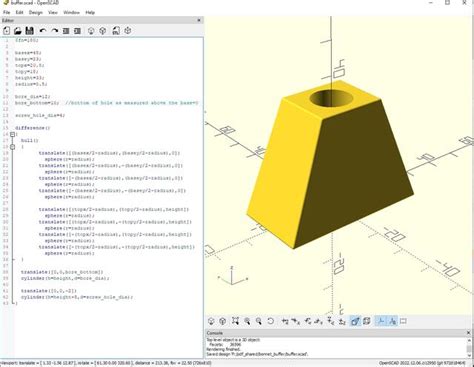474x367 pixels.
Task: Click the Undo arrow in editor toolbar
Action: [x=43, y=31]
